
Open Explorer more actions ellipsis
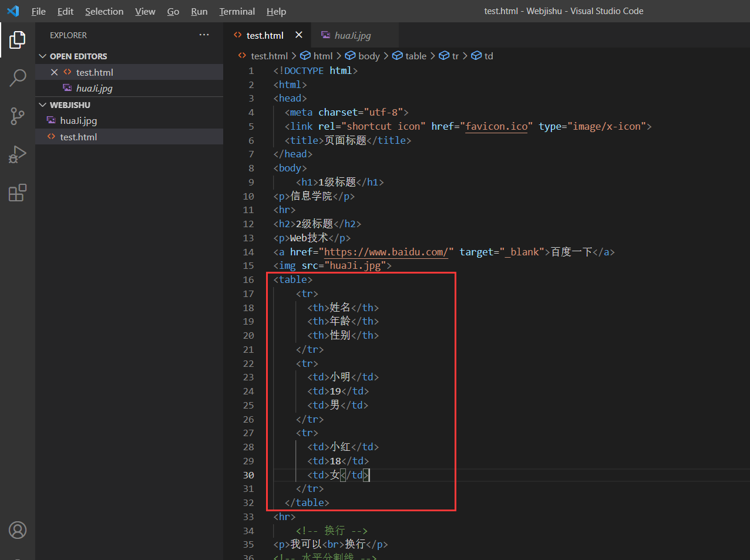pyautogui.click(x=204, y=35)
